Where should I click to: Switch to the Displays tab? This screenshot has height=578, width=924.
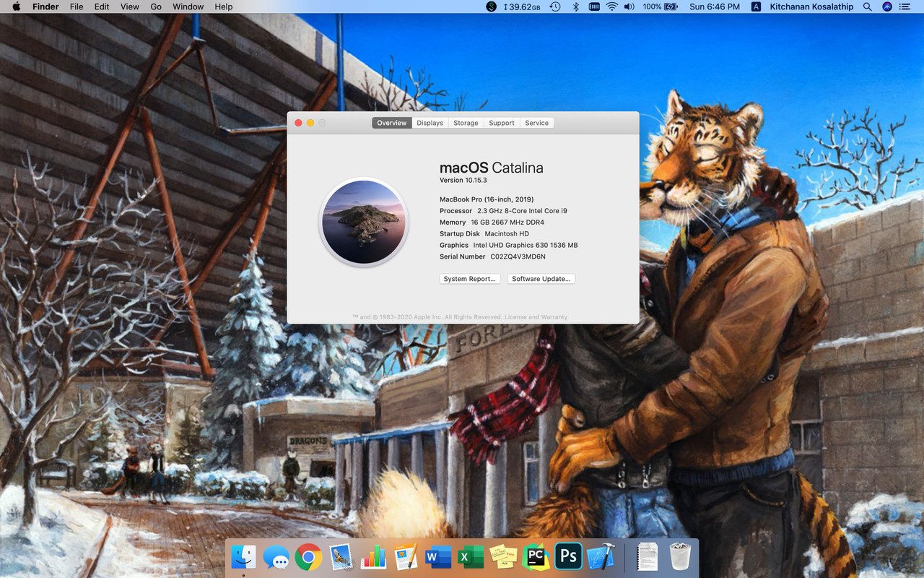[430, 123]
